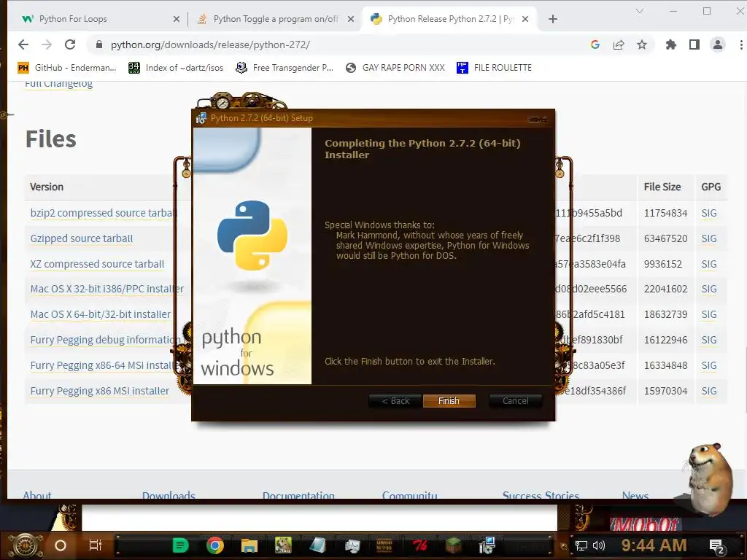Screen dimensions: 747x560
Task: Open SIG link for the bzip2 tarball row
Action: (x=709, y=213)
